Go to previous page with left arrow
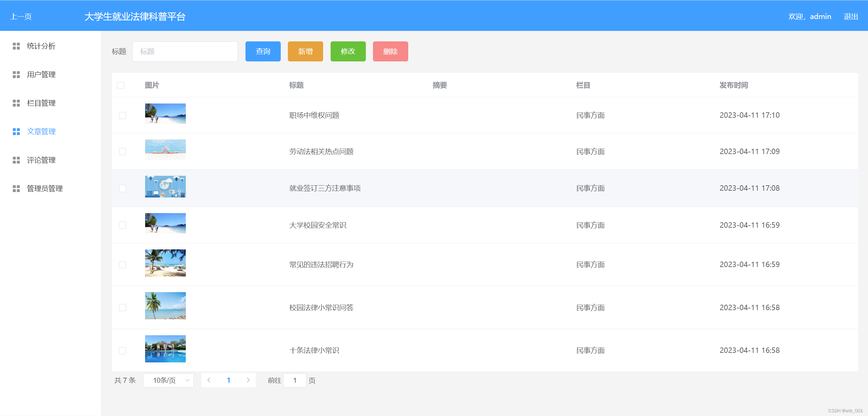 (209, 380)
